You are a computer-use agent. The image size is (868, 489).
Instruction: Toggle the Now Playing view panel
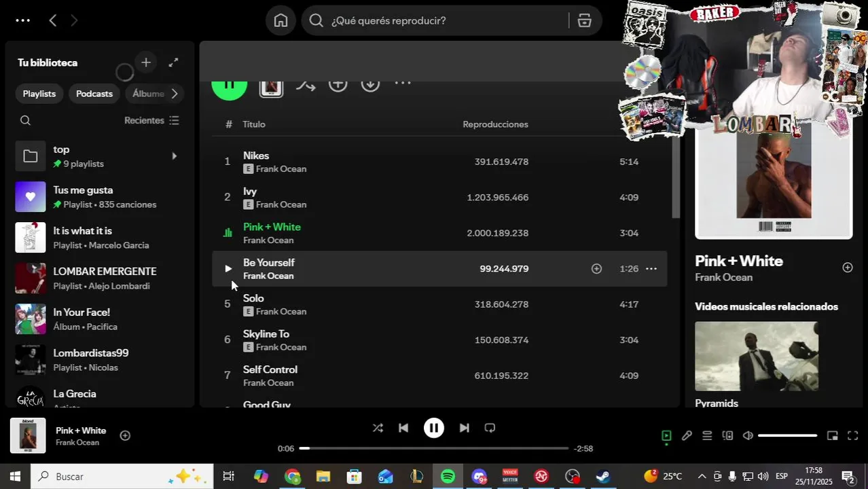click(666, 436)
